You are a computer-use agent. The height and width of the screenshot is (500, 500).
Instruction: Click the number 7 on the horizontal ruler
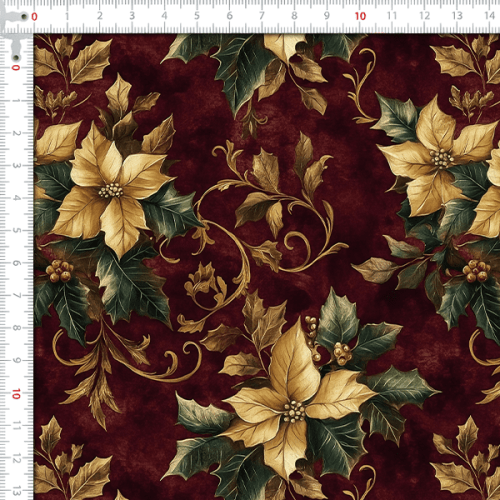coord(262,16)
